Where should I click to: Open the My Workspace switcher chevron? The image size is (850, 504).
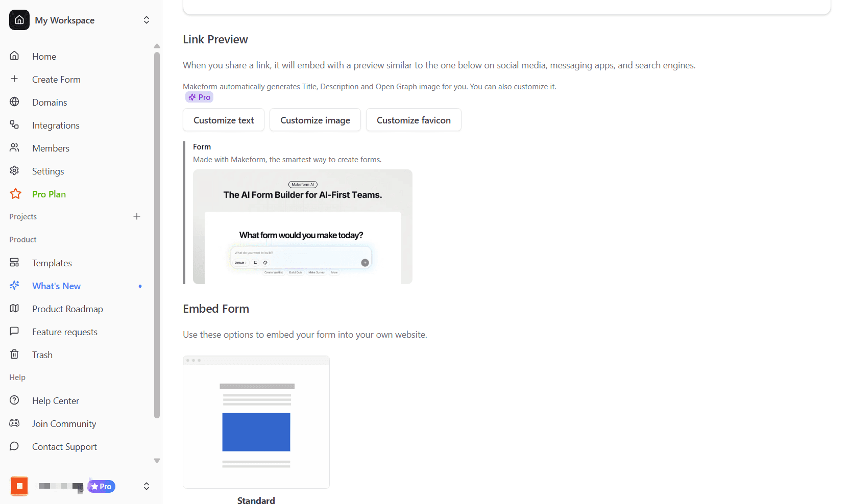coord(147,20)
